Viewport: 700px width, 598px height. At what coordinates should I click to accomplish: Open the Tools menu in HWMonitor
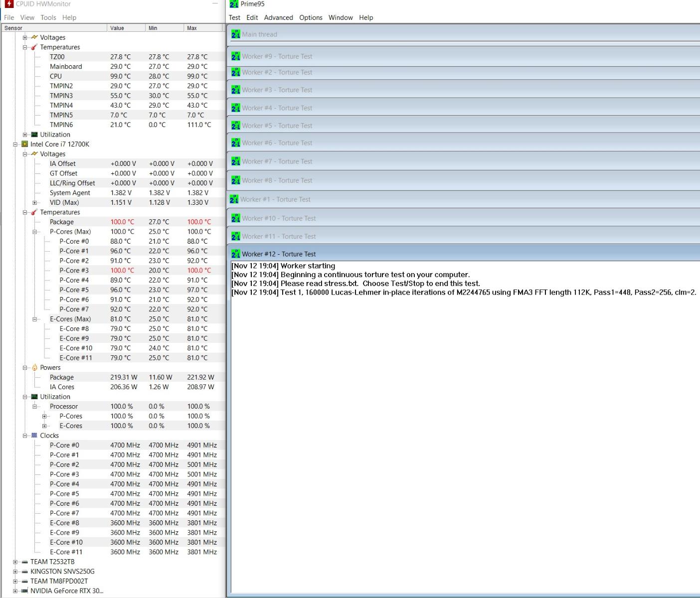pos(48,17)
